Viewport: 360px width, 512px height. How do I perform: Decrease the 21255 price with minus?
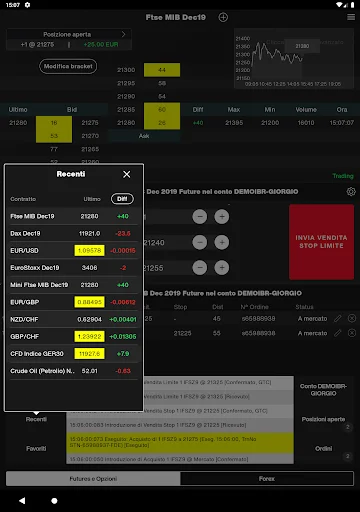200,268
